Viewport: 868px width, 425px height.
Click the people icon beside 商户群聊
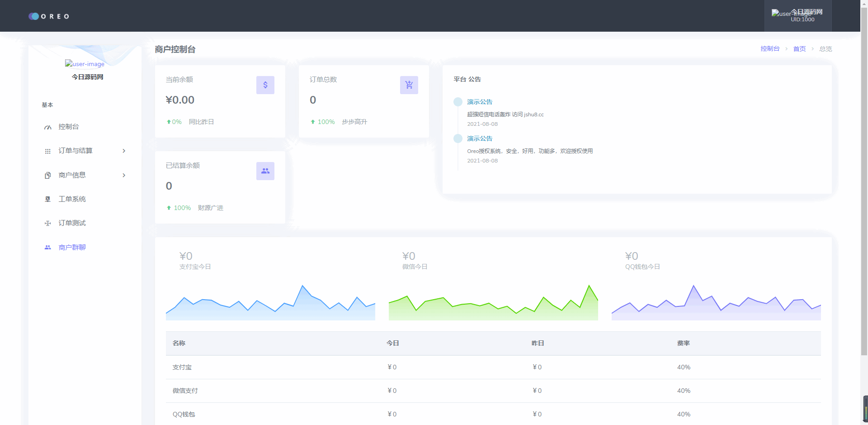[x=47, y=248]
